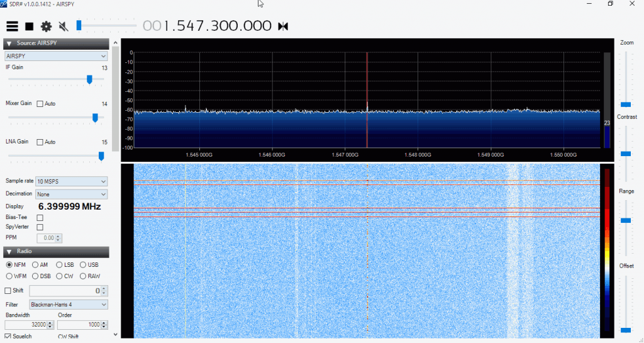Minimize the SDR# window
Viewport: 644px width, 343px height.
[590, 4]
